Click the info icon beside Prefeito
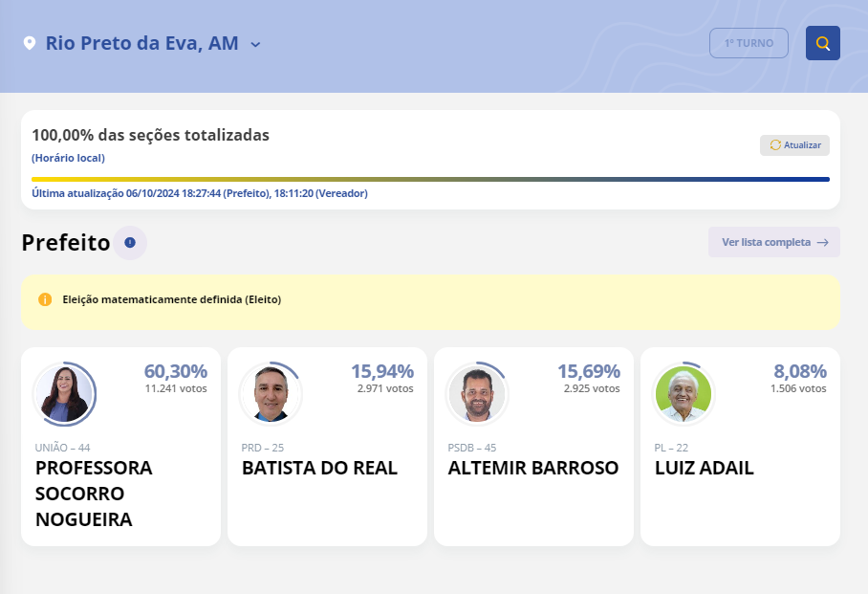The height and width of the screenshot is (594, 868). click(x=130, y=243)
